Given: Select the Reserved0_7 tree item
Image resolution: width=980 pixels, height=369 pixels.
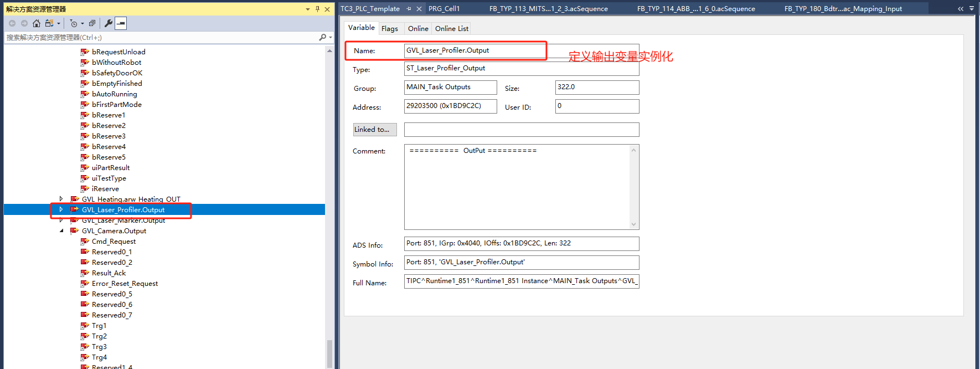Looking at the screenshot, I should pos(112,315).
